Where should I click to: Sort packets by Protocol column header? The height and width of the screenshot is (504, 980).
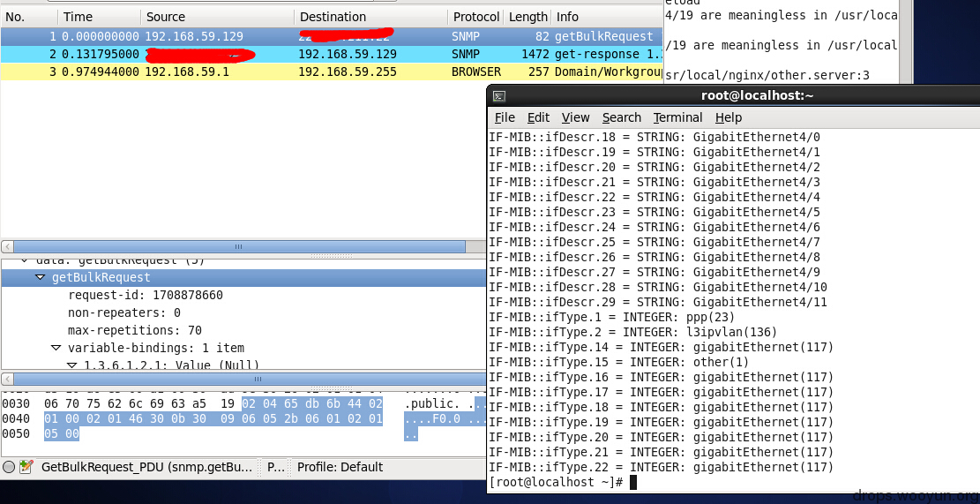(x=476, y=17)
